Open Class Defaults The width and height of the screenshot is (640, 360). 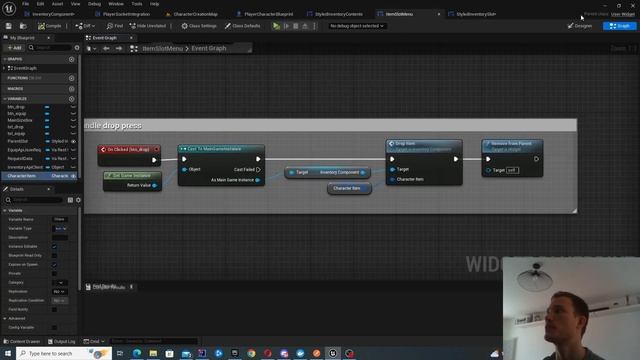[x=242, y=26]
